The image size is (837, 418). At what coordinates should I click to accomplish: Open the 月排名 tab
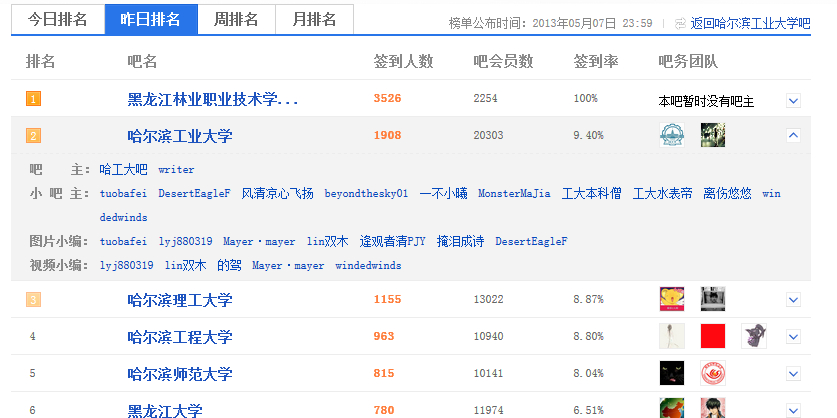tap(314, 20)
